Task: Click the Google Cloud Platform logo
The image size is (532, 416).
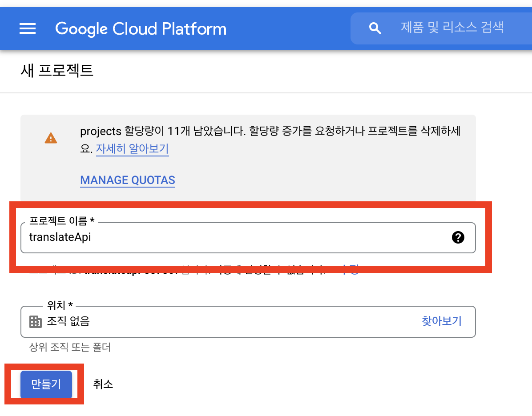Action: 141,29
